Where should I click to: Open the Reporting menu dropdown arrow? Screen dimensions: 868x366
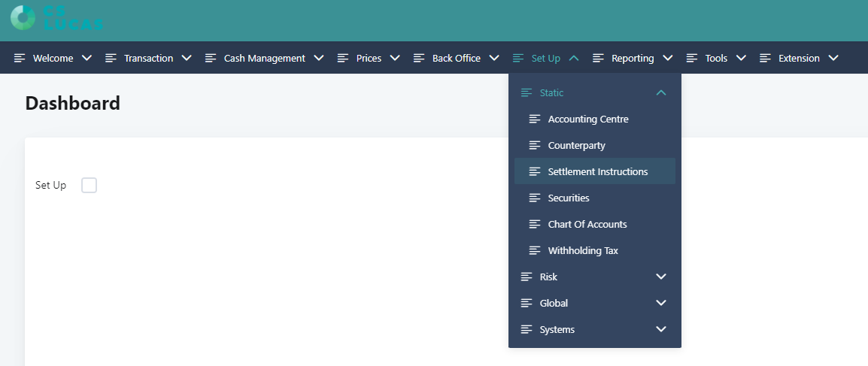point(668,58)
